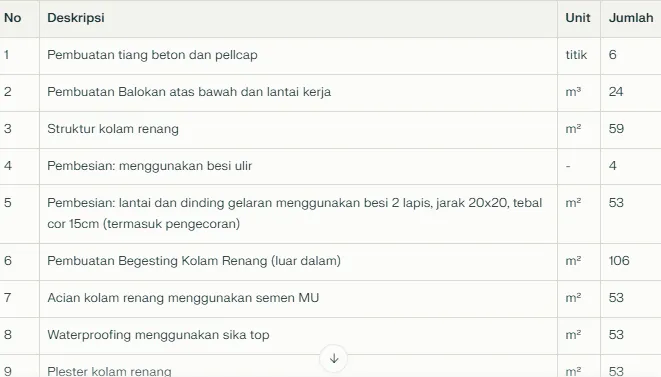Click m² unit in row 5

(573, 203)
